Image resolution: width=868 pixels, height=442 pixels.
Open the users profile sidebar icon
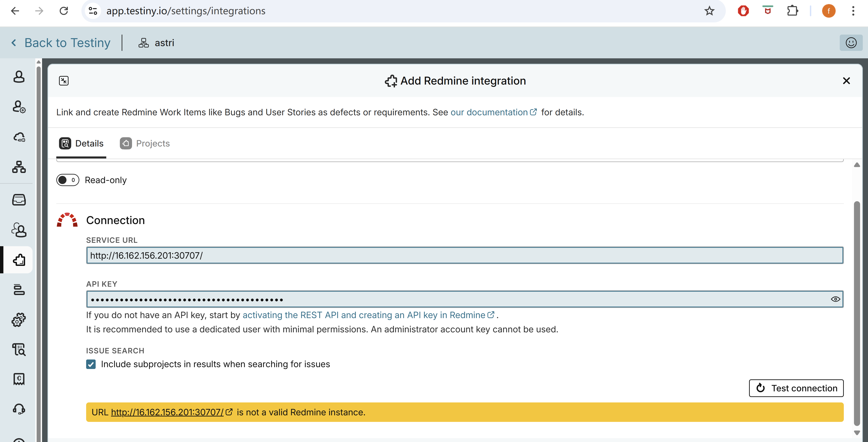click(x=19, y=77)
